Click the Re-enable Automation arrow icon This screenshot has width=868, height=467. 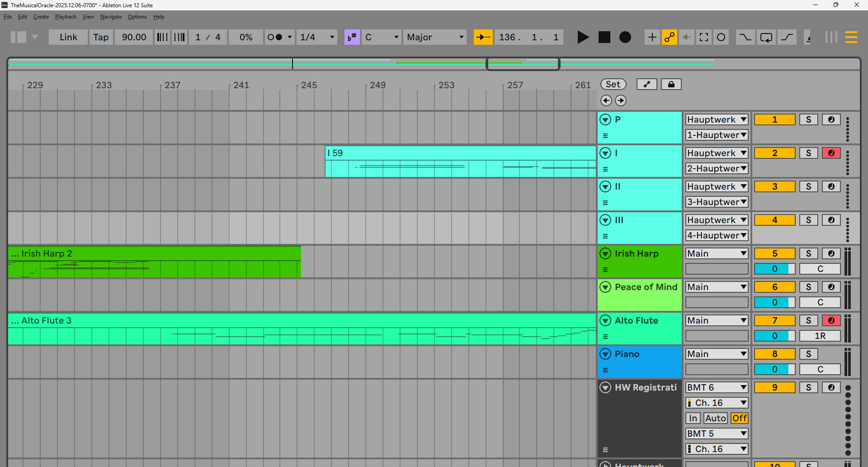point(687,37)
